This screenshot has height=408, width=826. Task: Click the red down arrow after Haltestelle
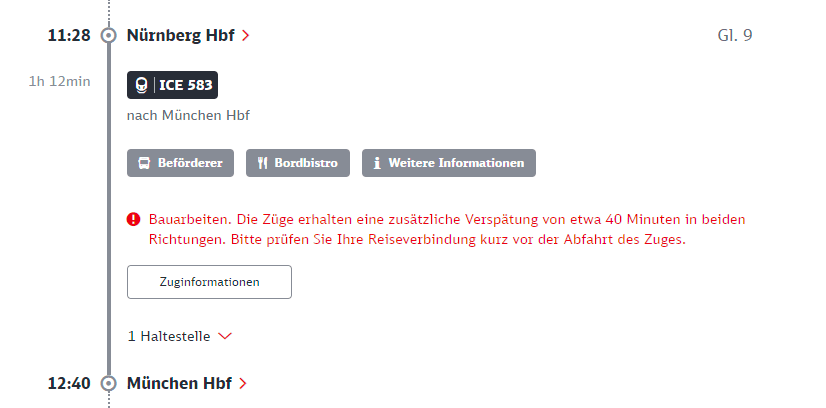pyautogui.click(x=225, y=336)
